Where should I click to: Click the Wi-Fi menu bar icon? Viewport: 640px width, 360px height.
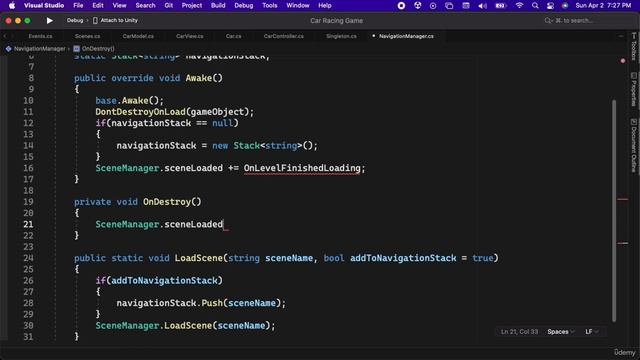click(519, 6)
